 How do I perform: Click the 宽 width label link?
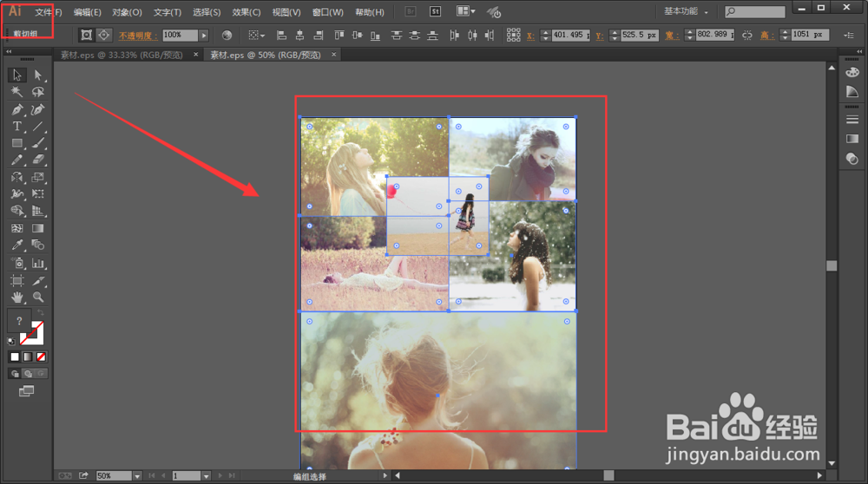pos(672,36)
